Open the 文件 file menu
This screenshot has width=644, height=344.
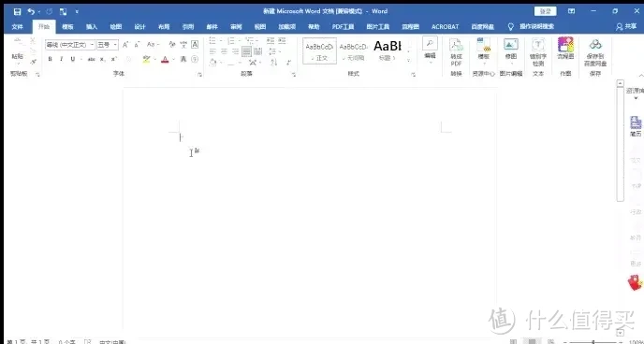[17, 27]
